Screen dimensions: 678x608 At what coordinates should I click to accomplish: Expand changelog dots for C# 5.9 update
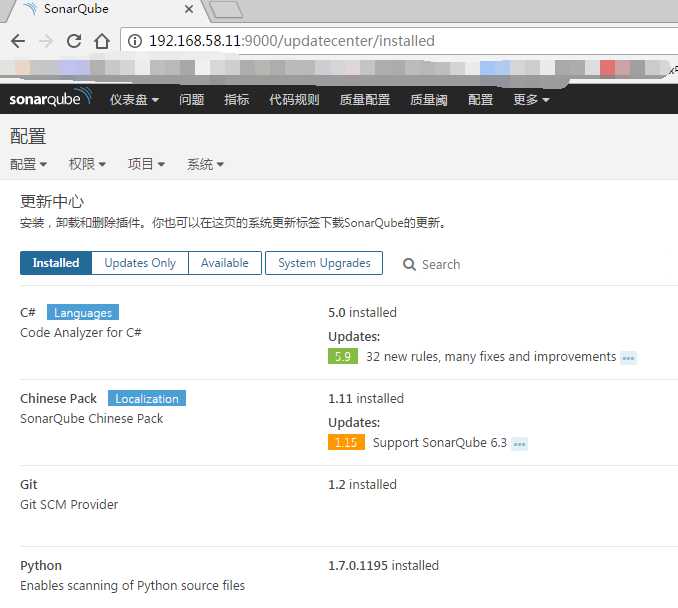pos(628,358)
